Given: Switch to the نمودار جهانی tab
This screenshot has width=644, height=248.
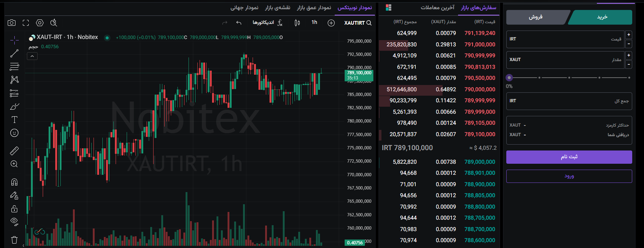Looking at the screenshot, I should click(244, 8).
